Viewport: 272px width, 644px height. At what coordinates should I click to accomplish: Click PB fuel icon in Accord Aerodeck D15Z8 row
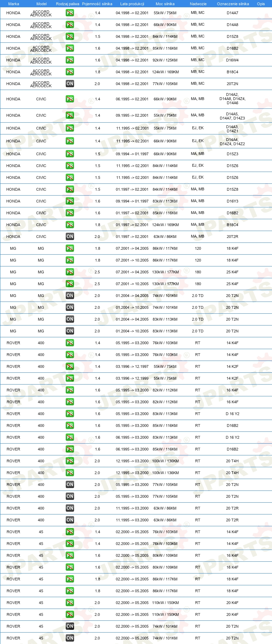point(70,36)
